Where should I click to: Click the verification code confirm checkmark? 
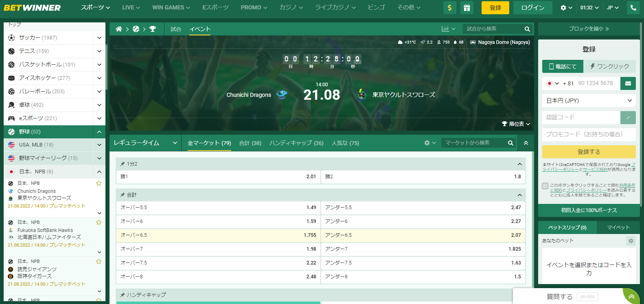tap(628, 118)
